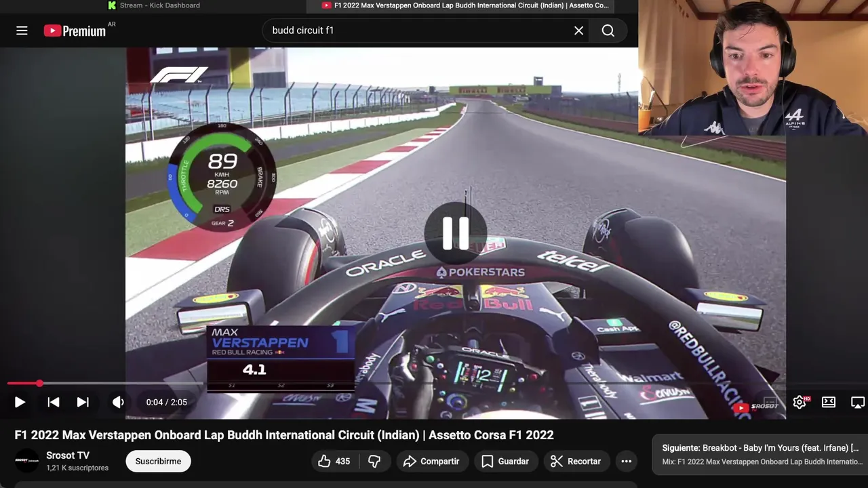Click the Srosot channel watermark in the video

click(x=755, y=407)
